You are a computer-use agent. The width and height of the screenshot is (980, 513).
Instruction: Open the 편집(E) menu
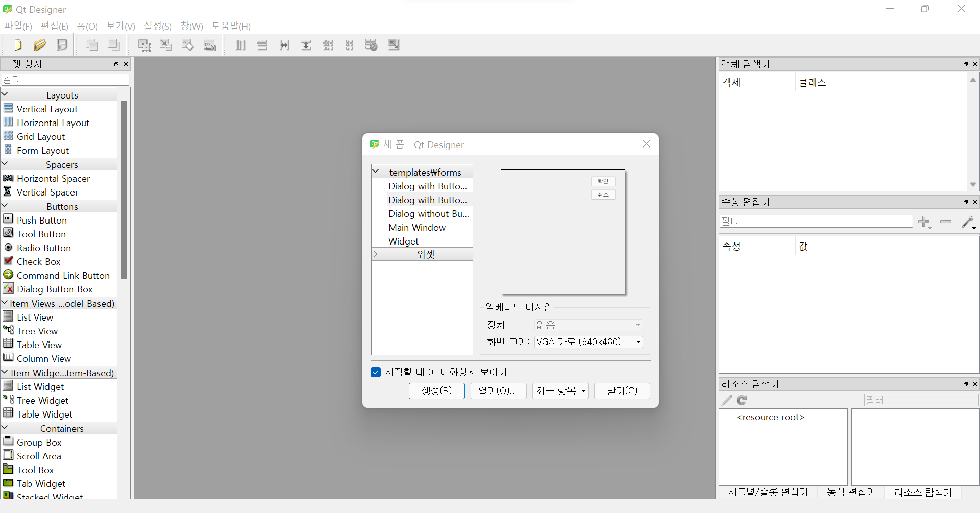click(55, 26)
